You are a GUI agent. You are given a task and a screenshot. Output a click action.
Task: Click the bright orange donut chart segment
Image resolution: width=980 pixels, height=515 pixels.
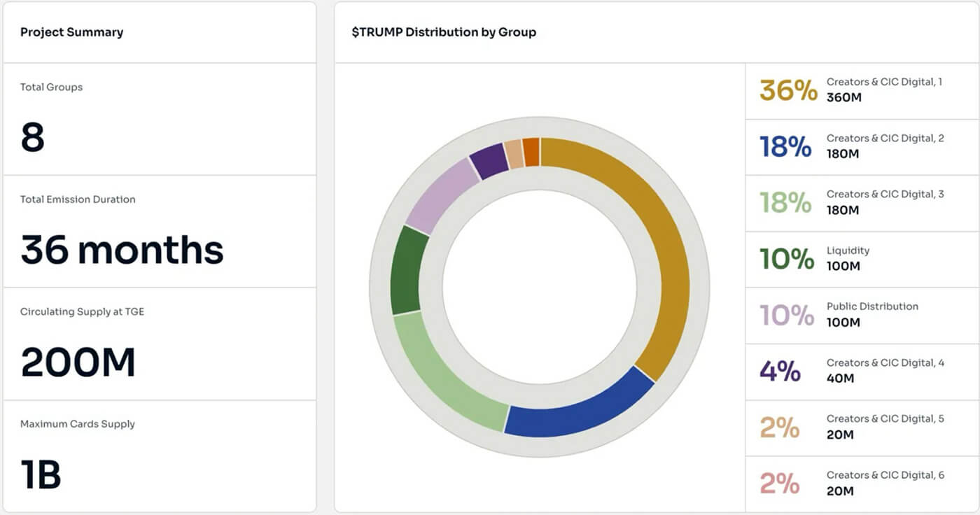click(x=532, y=152)
